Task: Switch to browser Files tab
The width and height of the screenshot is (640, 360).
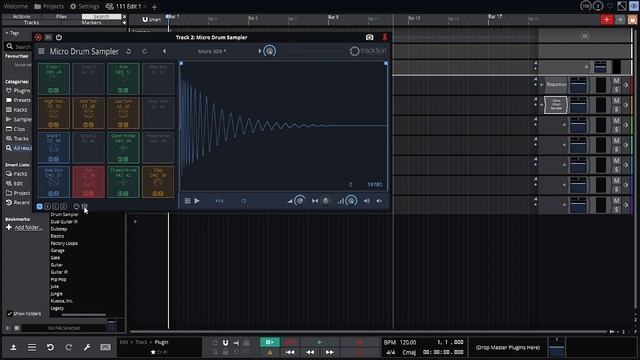Action: click(61, 17)
